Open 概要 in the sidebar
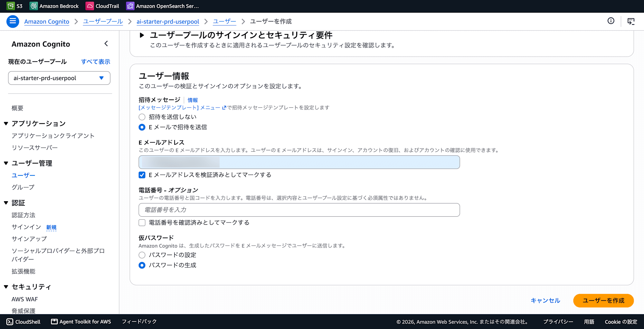Viewport: 644px width, 329px height. [x=17, y=108]
